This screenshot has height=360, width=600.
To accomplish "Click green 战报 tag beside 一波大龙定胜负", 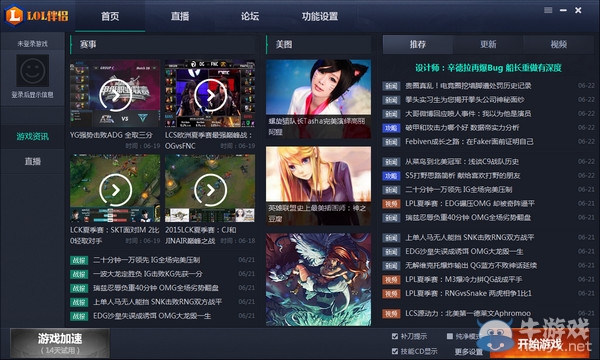I will (79, 274).
